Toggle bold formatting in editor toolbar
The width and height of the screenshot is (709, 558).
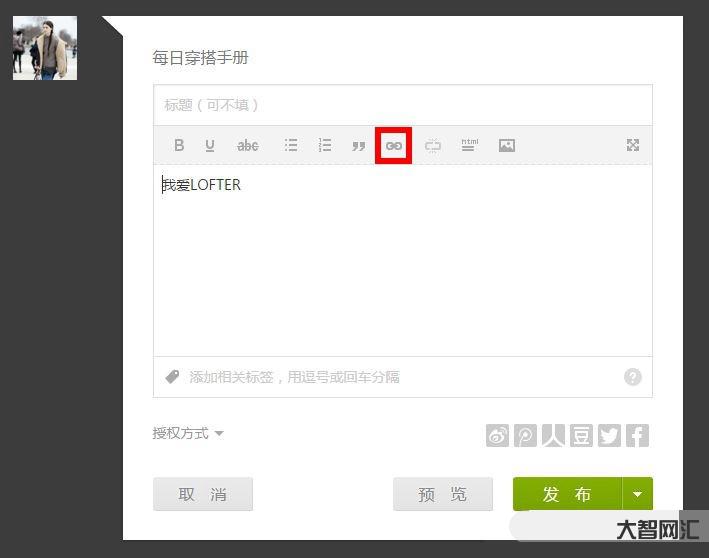179,145
